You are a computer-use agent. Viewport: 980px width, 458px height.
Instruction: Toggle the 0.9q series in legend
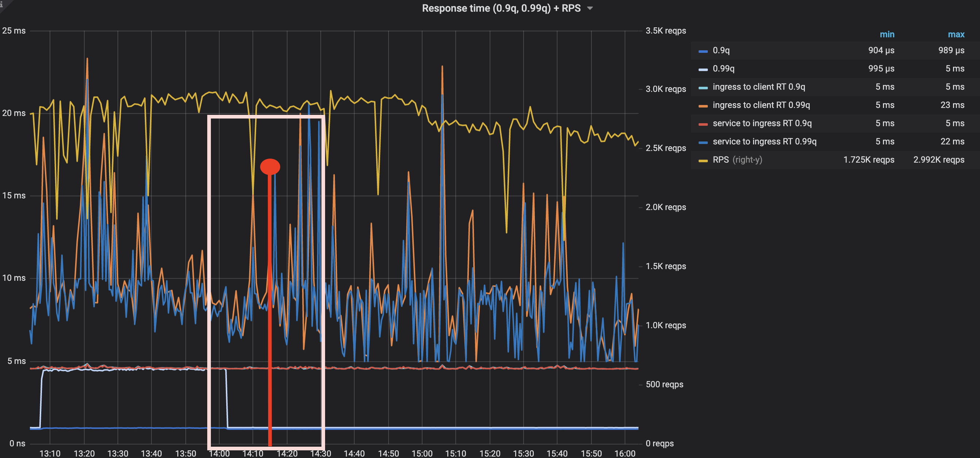(x=721, y=51)
